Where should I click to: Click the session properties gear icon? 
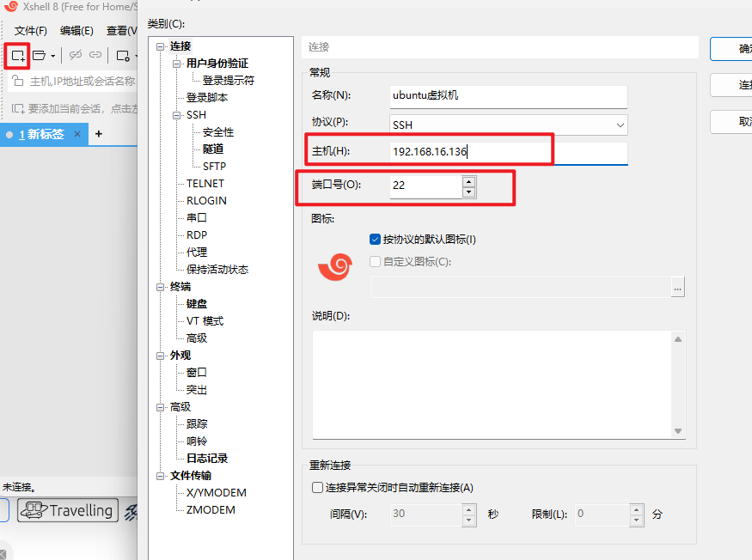click(x=123, y=56)
